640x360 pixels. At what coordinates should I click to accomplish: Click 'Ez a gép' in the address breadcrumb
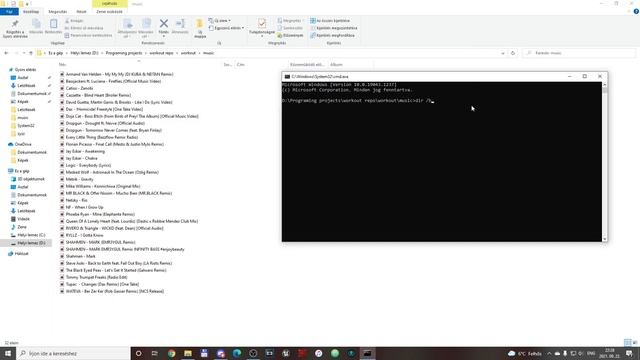tap(56, 53)
